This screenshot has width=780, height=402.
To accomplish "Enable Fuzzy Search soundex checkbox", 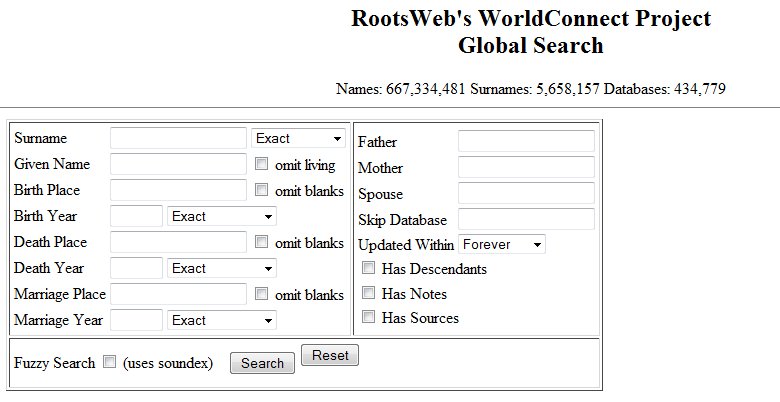I will [109, 362].
